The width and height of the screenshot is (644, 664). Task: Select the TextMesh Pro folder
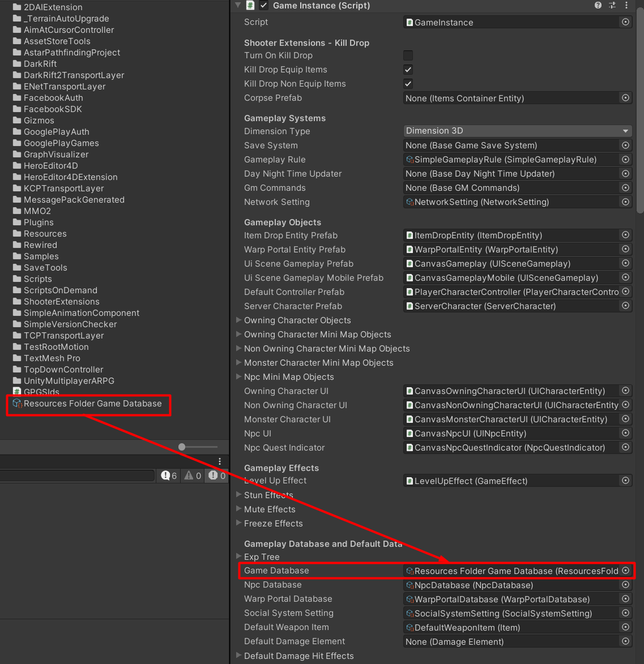click(x=46, y=358)
